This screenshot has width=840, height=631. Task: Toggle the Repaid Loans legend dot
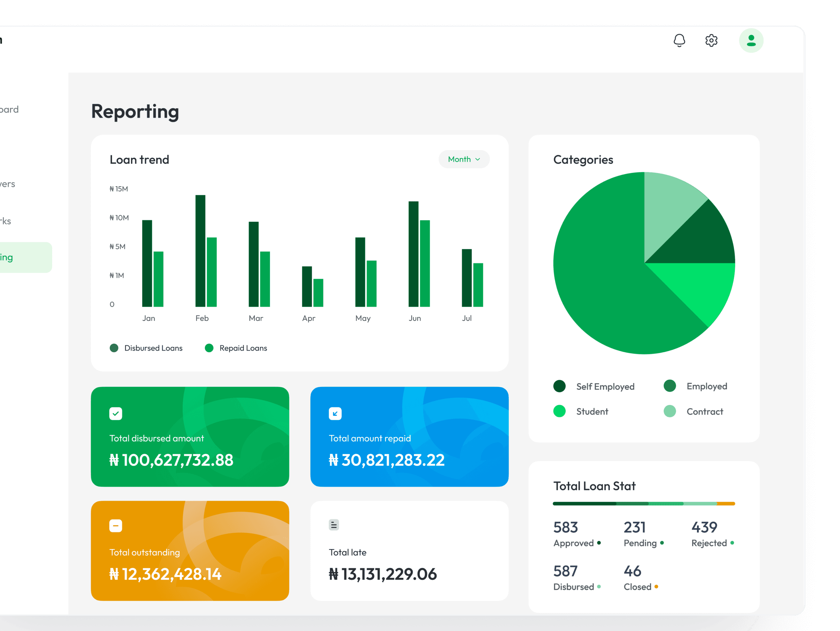tap(209, 348)
